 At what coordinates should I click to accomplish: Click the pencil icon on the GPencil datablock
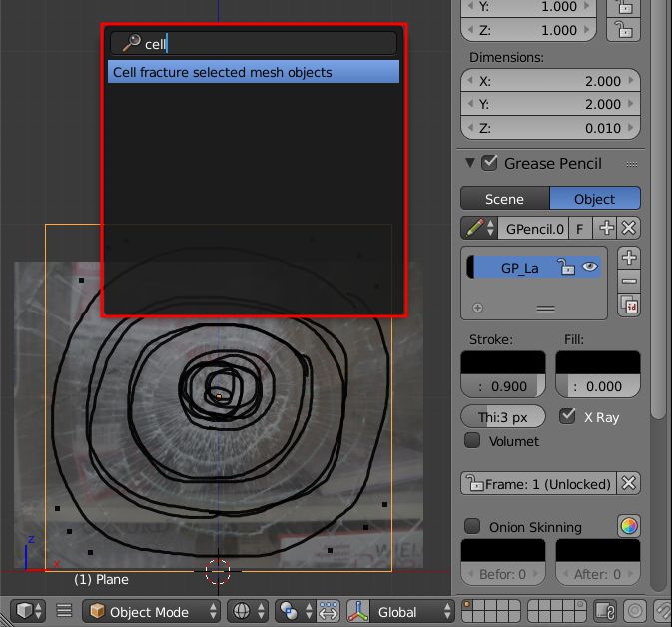(473, 228)
